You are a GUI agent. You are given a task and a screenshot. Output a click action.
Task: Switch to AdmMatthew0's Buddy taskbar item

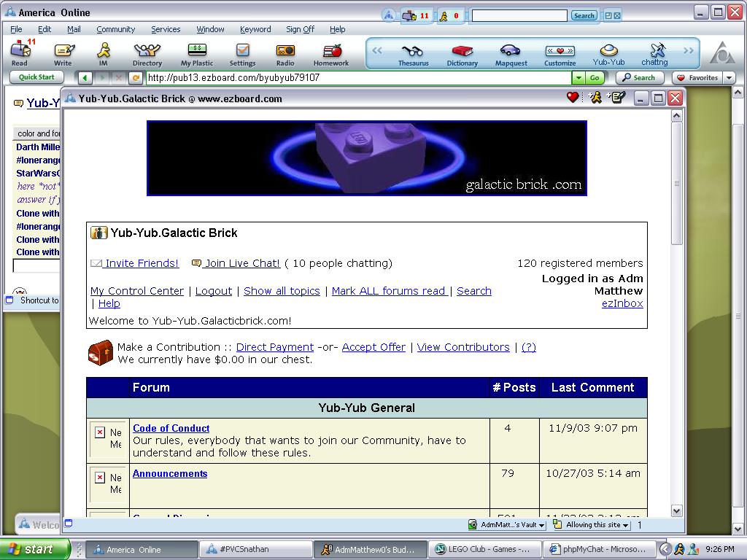pos(370,549)
